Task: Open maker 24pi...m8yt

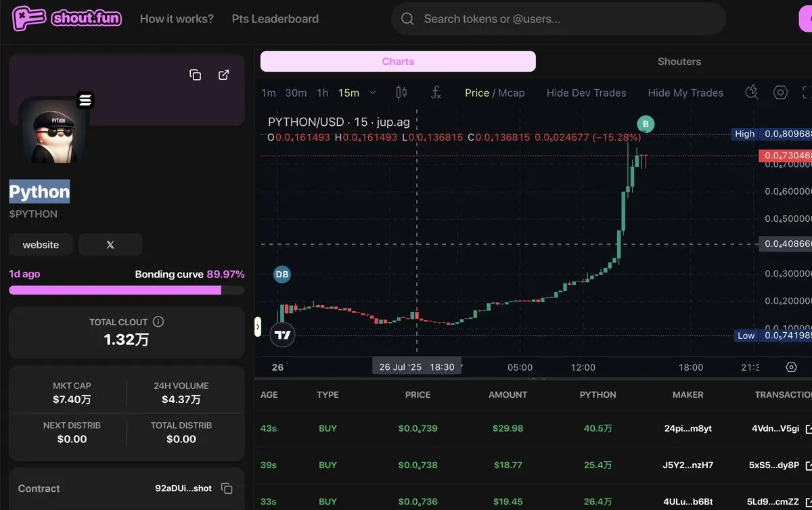Action: 688,428
